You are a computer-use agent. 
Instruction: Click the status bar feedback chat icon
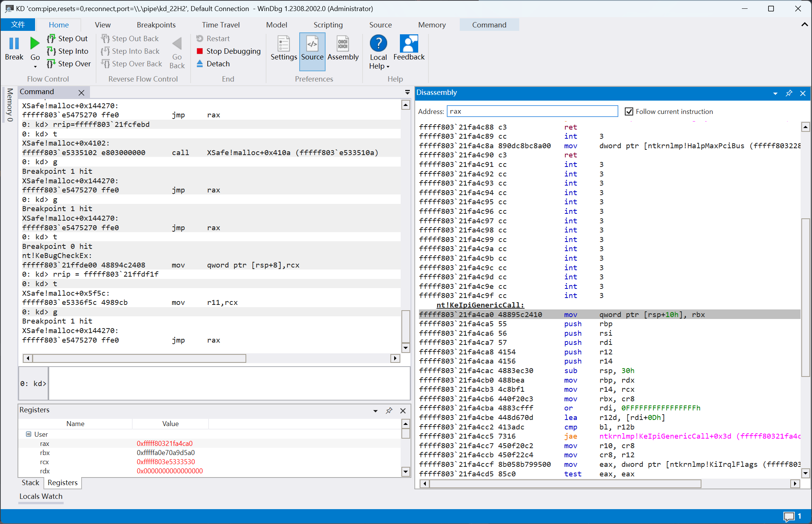click(789, 516)
